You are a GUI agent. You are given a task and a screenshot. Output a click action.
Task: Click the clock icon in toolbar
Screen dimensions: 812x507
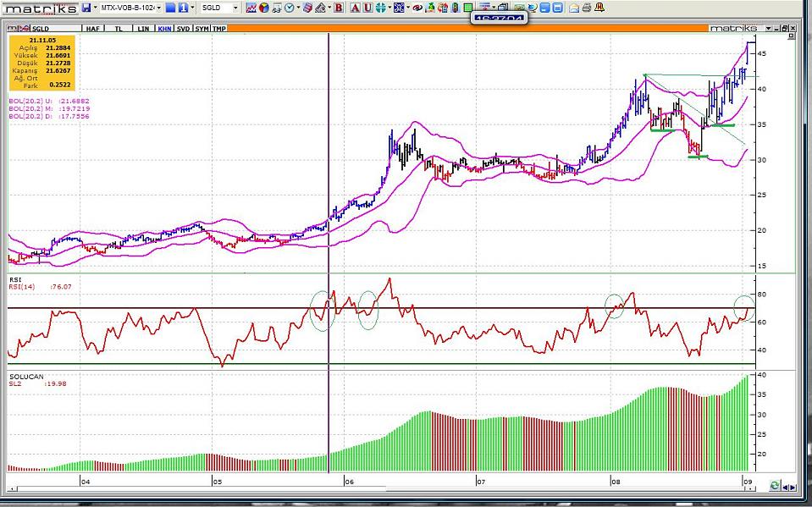pos(290,8)
